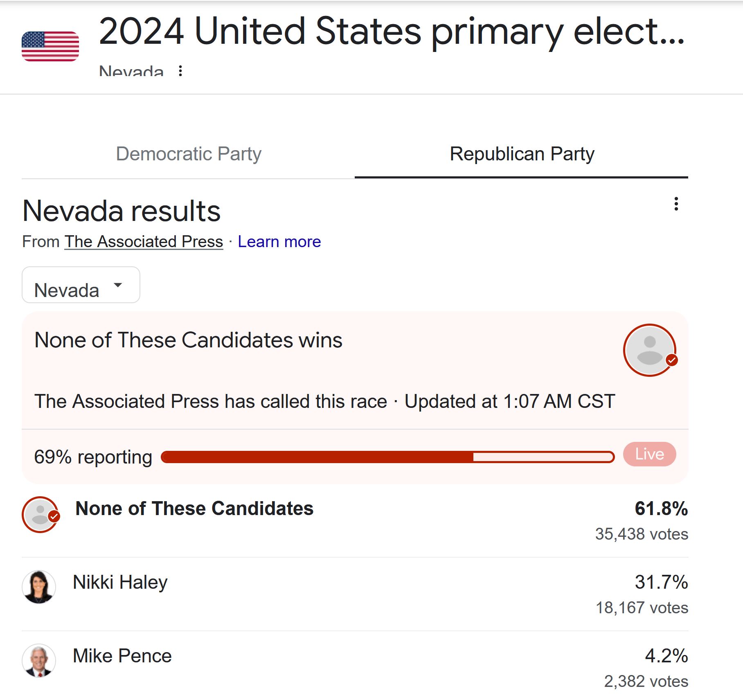Click the United States flag icon
Viewport: 743px width, 700px height.
click(50, 46)
